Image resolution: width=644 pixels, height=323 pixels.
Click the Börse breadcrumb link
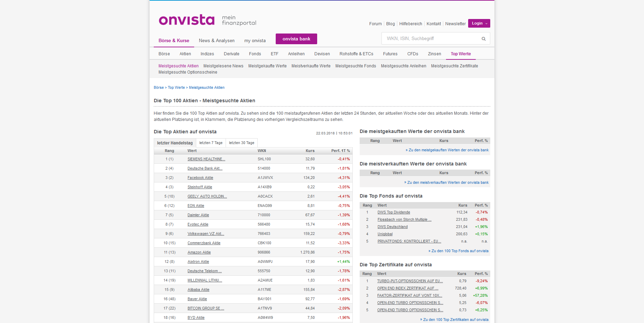pyautogui.click(x=159, y=88)
